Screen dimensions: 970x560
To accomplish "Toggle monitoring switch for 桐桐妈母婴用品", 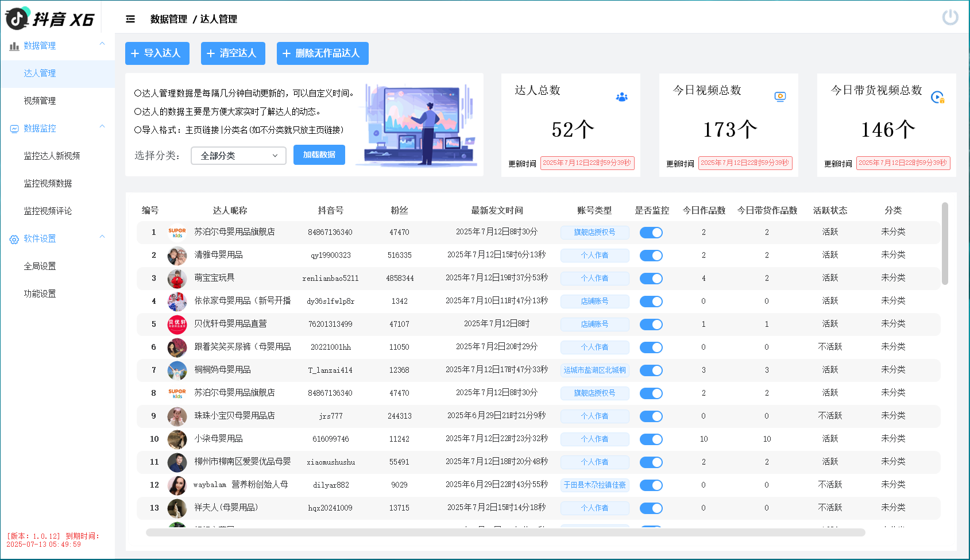I will click(x=651, y=370).
